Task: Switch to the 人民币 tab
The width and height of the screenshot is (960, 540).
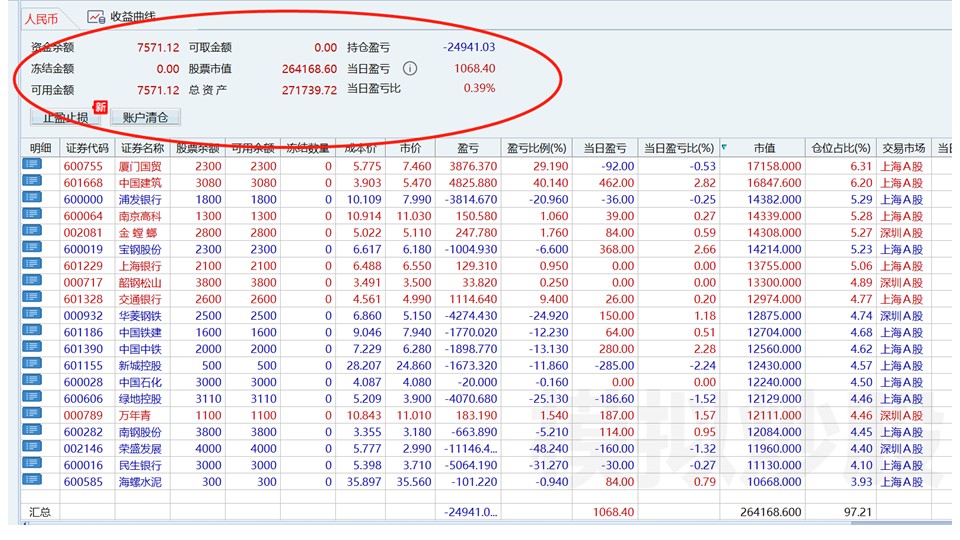Action: point(41,19)
